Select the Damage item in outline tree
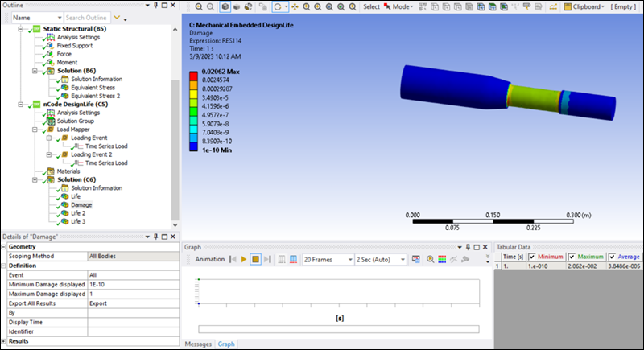The width and height of the screenshot is (644, 350). 81,204
